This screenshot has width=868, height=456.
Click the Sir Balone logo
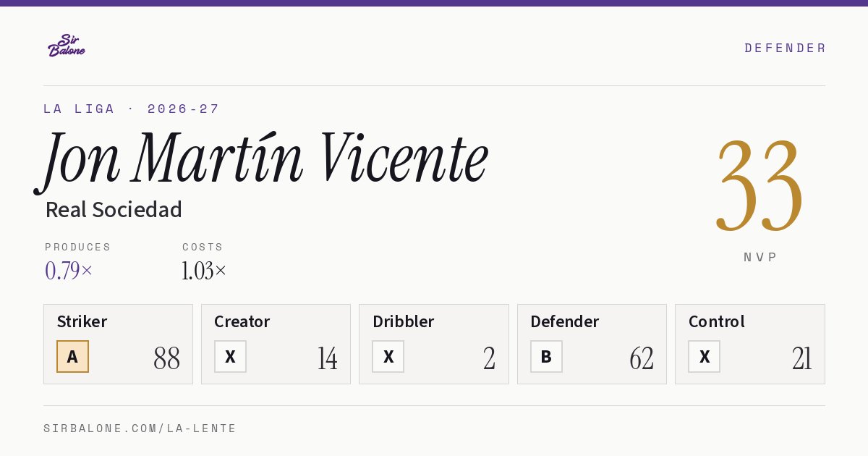click(x=67, y=46)
